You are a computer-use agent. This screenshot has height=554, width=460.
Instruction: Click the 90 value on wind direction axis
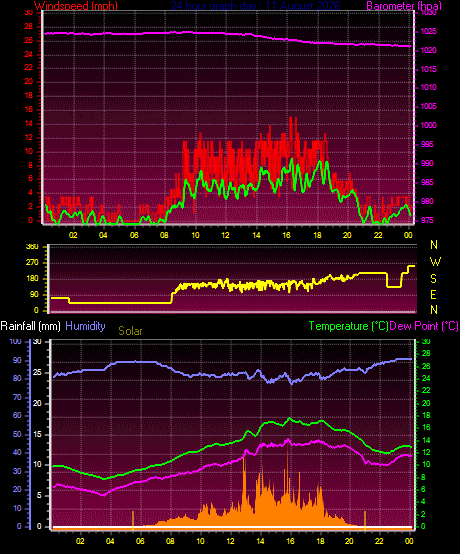[x=34, y=295]
